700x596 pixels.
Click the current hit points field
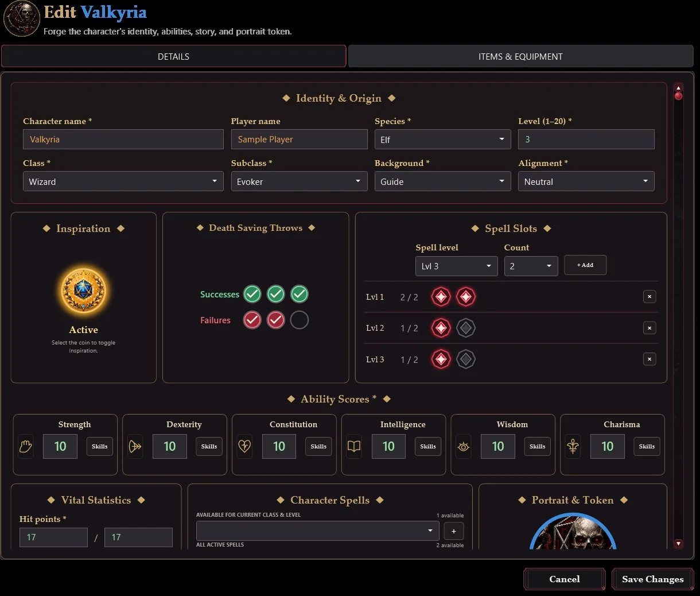point(53,537)
